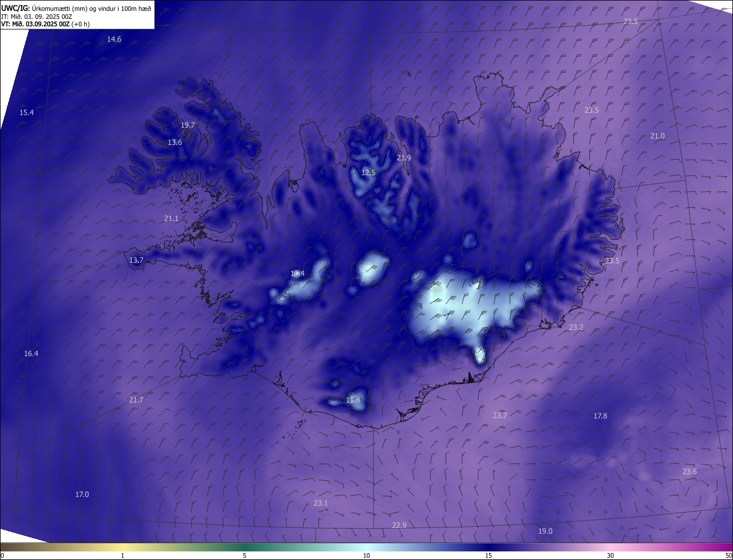Click the colorbar tick labeled 30
Viewport: 733px width, 560px height.
point(610,555)
